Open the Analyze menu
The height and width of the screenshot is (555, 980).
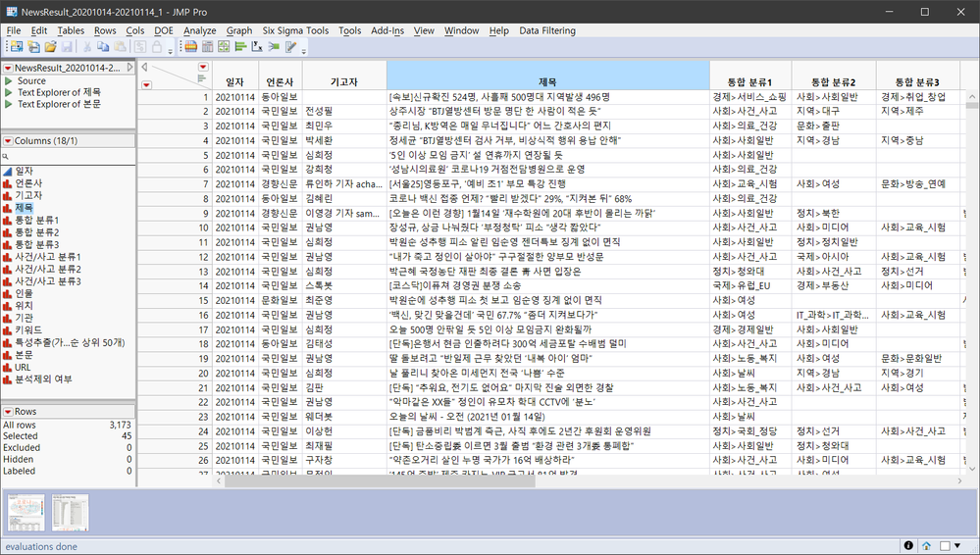(x=199, y=30)
